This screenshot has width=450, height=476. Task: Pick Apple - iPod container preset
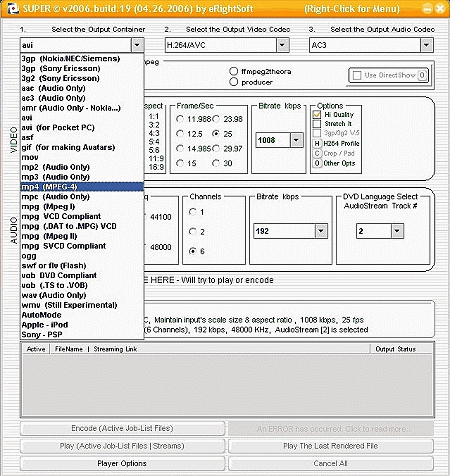pos(82,325)
